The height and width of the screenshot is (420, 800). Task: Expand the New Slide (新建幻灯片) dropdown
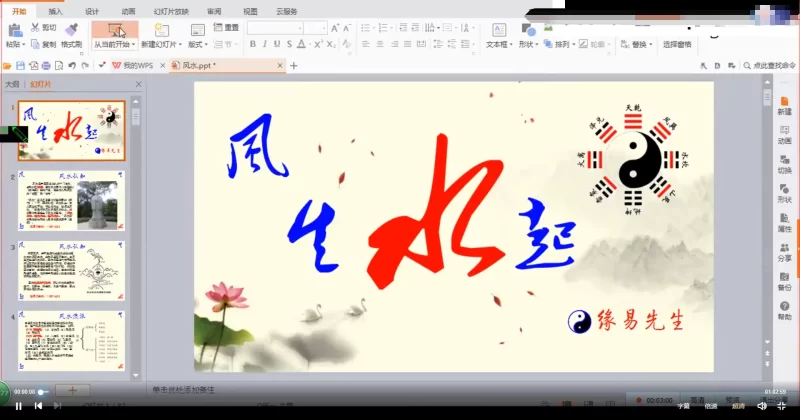161,45
